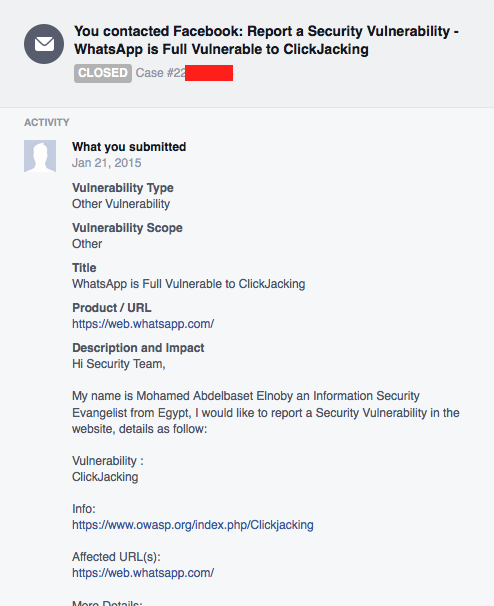494x606 pixels.
Task: Click the Description and Impact label
Action: (x=138, y=348)
